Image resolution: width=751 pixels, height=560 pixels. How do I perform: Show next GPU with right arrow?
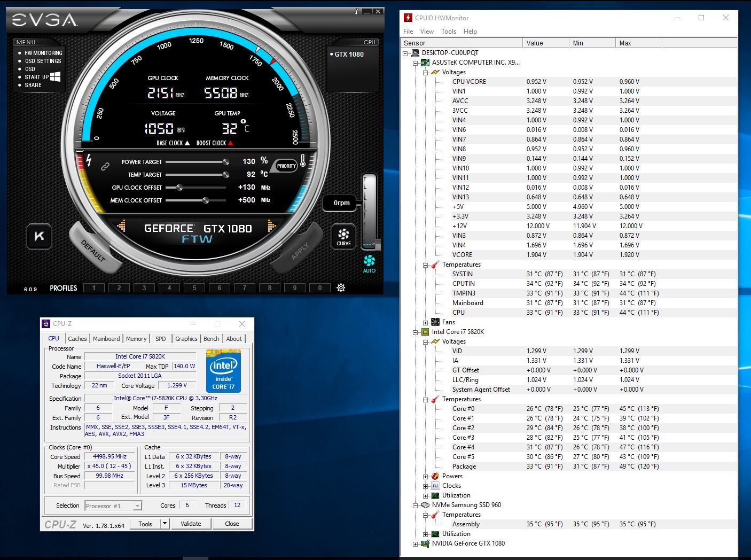[x=272, y=226]
